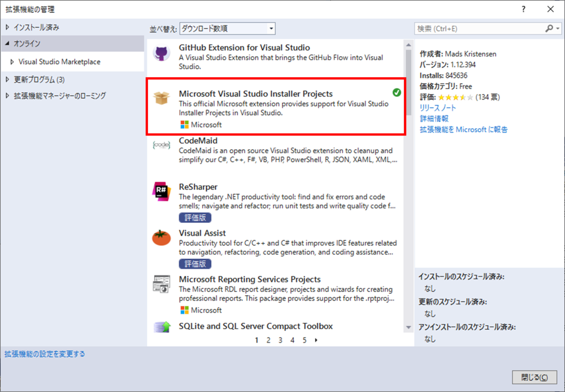The width and height of the screenshot is (565, 392).
Task: Click the Visual Assist tomato icon
Action: coord(161,238)
